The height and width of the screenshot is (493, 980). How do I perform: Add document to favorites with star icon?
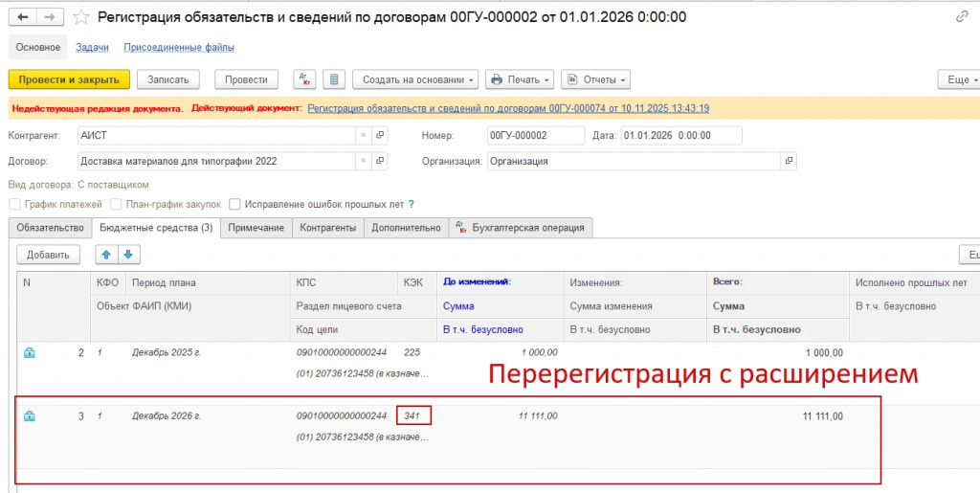(81, 17)
